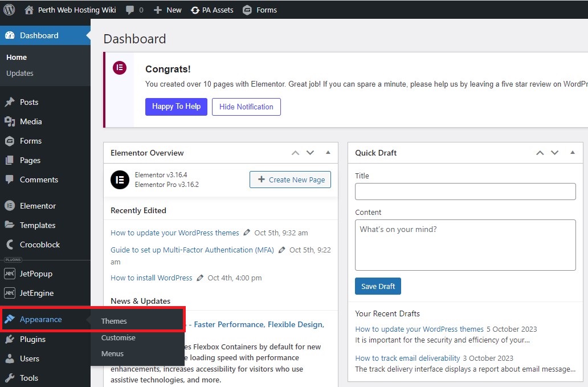
Task: Open Customise in the Appearance submenu
Action: coord(118,337)
